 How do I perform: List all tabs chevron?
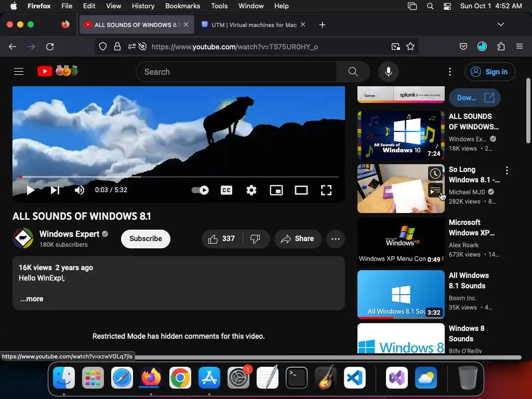coord(501,24)
